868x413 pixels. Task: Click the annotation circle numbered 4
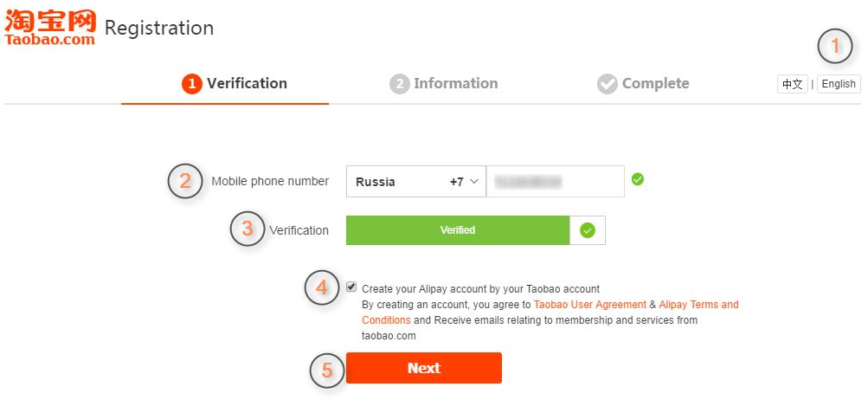pos(322,287)
